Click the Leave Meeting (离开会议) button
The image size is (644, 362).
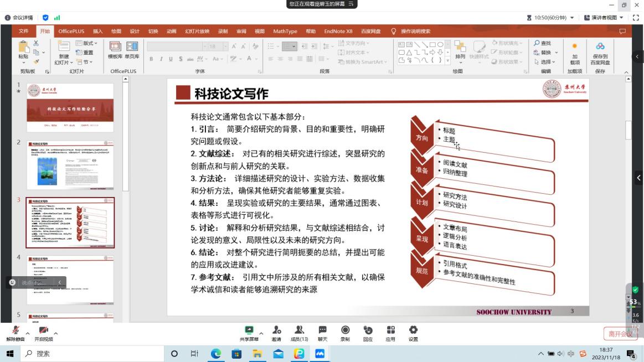coord(620,334)
